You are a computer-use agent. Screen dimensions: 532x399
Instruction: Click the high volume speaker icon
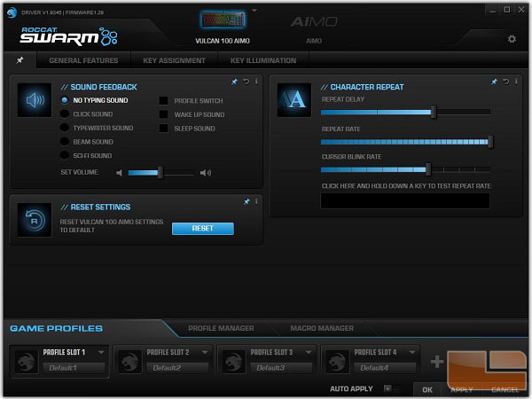(206, 173)
